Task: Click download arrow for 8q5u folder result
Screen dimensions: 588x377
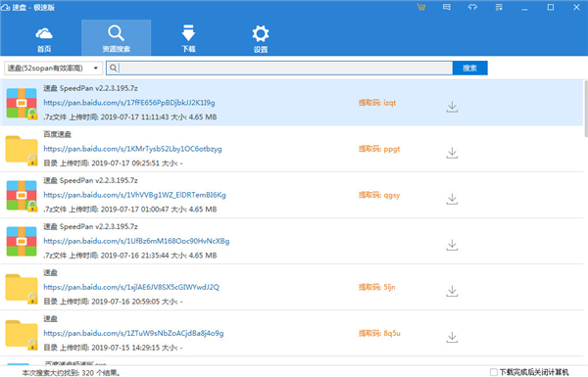Action: click(x=452, y=337)
